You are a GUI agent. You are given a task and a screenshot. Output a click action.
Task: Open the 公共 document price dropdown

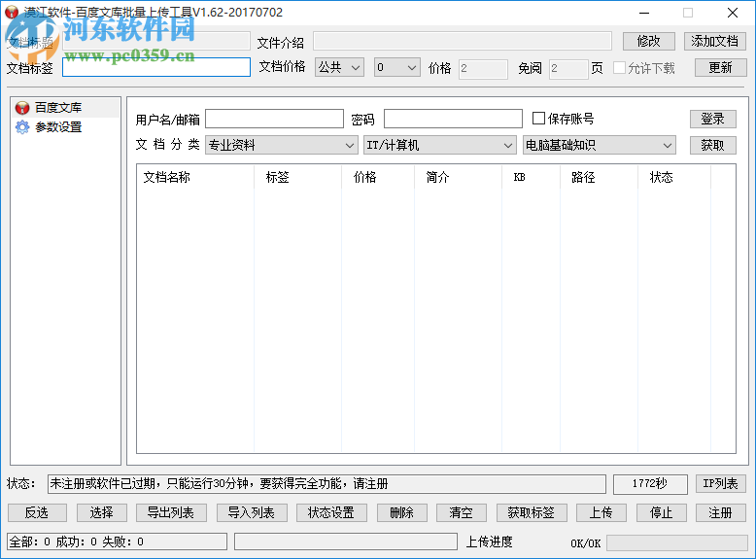tap(339, 67)
